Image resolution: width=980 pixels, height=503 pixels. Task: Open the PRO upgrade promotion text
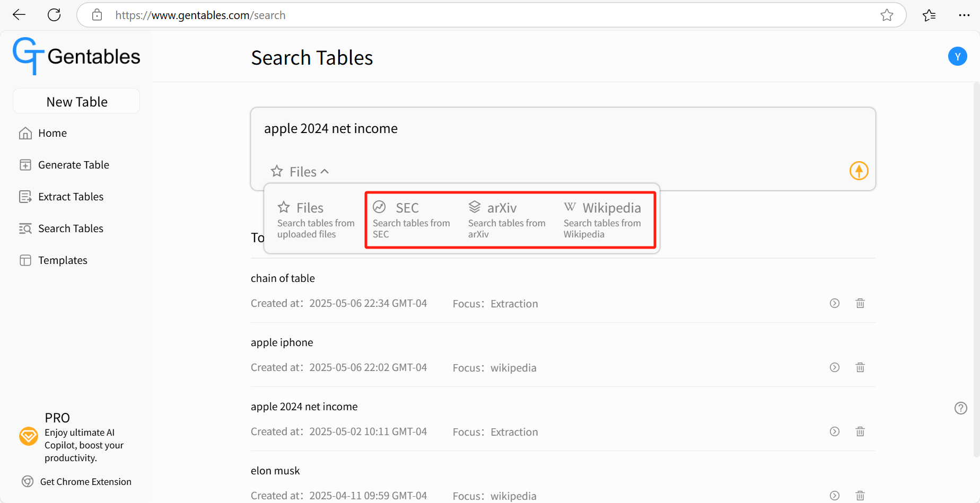[x=84, y=438]
